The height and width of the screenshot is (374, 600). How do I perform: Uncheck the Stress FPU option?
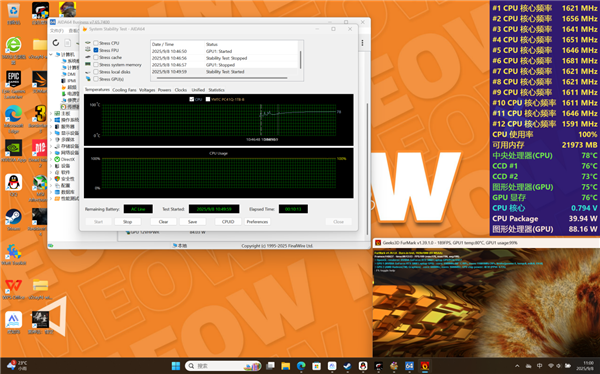[96, 50]
